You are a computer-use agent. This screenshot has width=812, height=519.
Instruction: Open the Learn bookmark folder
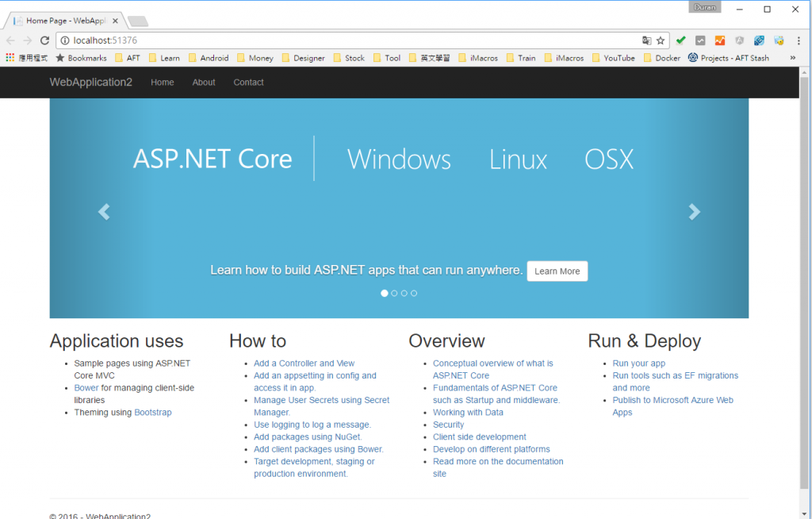point(164,58)
